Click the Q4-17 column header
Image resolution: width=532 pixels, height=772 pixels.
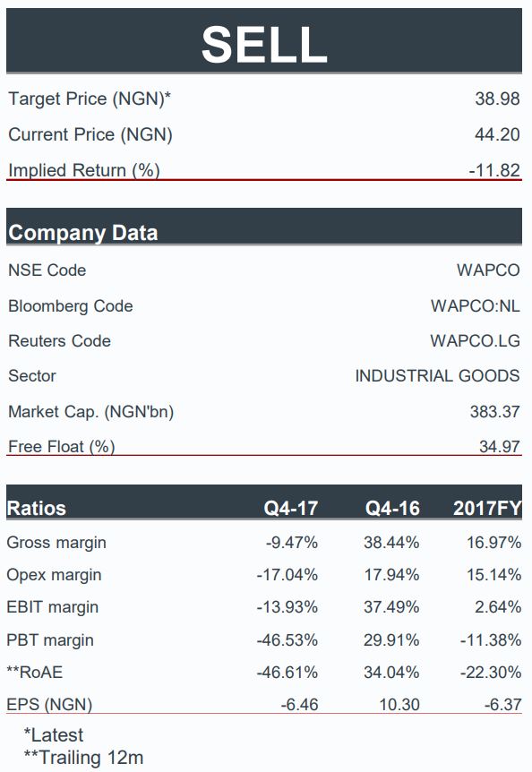[291, 508]
